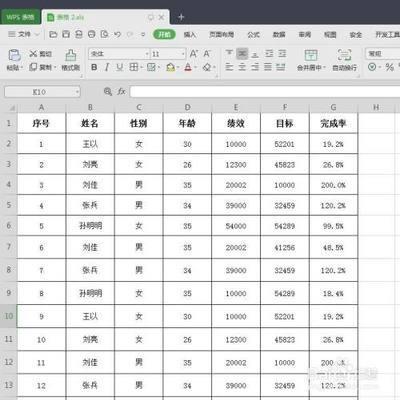Click the Open file folder icon
The height and width of the screenshot is (400, 400).
pyautogui.click(x=53, y=34)
